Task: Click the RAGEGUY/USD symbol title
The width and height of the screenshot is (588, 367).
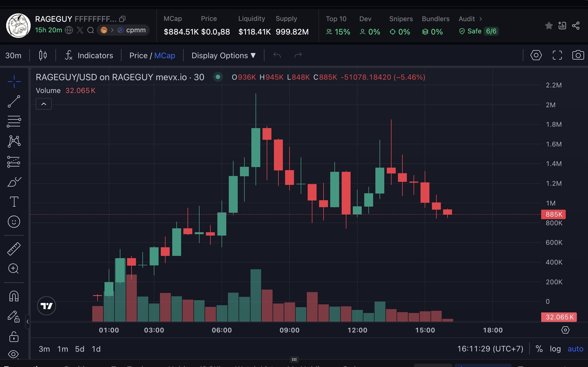Action: 120,77
